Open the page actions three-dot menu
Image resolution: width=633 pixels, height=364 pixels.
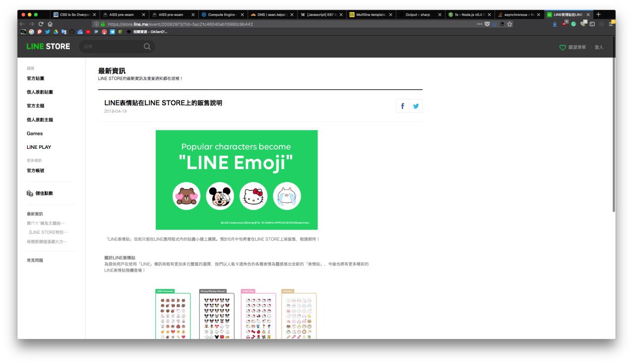(480, 24)
